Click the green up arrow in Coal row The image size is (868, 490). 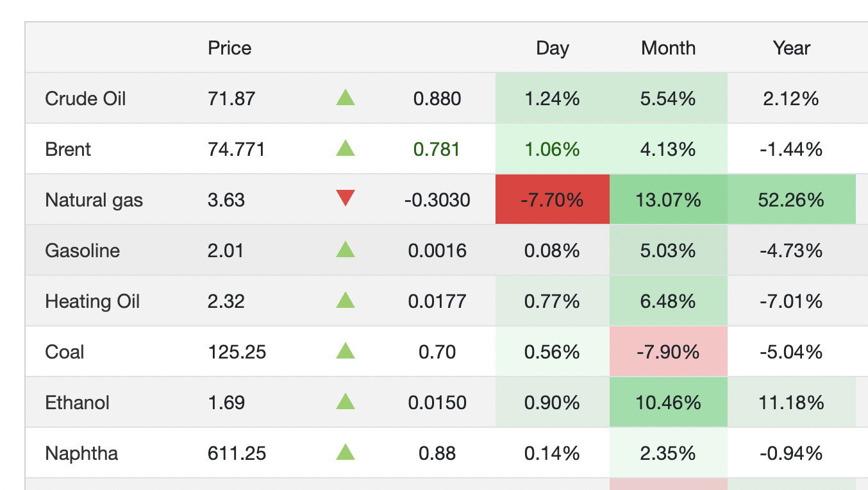point(346,351)
